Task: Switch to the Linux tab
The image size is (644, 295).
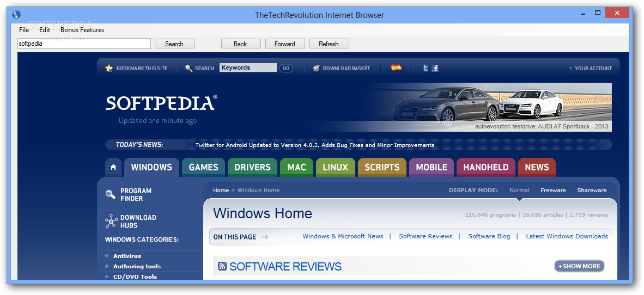Action: (335, 168)
